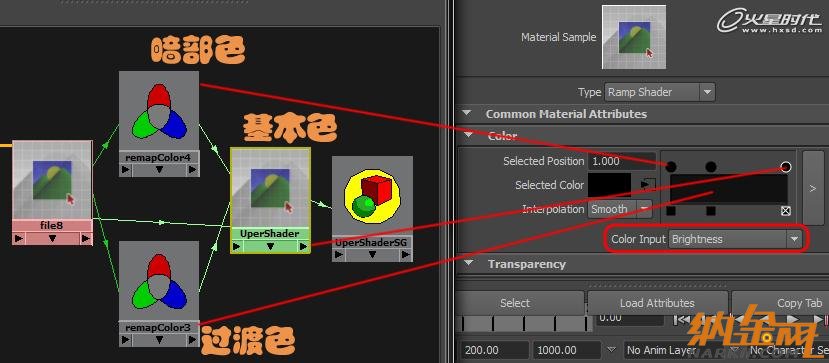The height and width of the screenshot is (363, 829).
Task: Collapse the Color section triangle
Action: coord(467,136)
